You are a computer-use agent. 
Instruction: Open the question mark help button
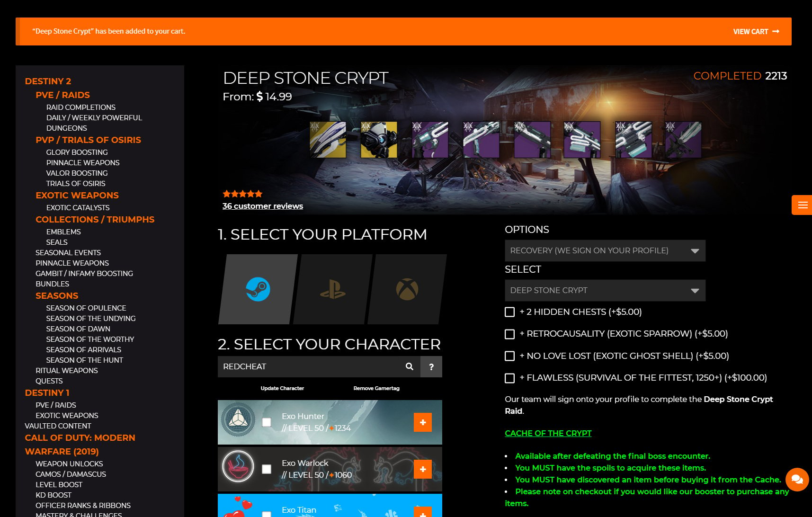point(431,366)
